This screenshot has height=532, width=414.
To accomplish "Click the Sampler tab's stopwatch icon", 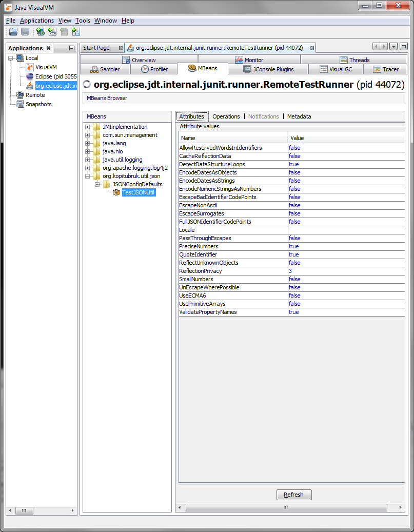I will point(94,69).
